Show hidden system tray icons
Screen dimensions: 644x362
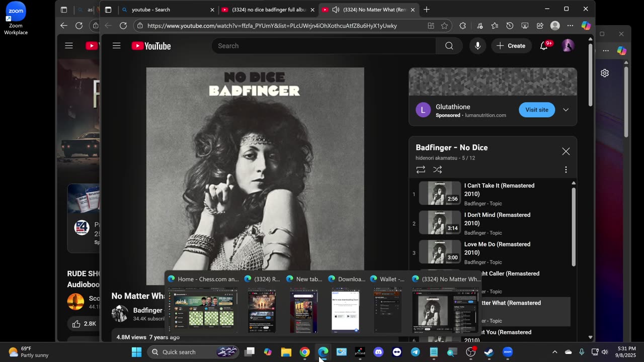click(x=554, y=352)
